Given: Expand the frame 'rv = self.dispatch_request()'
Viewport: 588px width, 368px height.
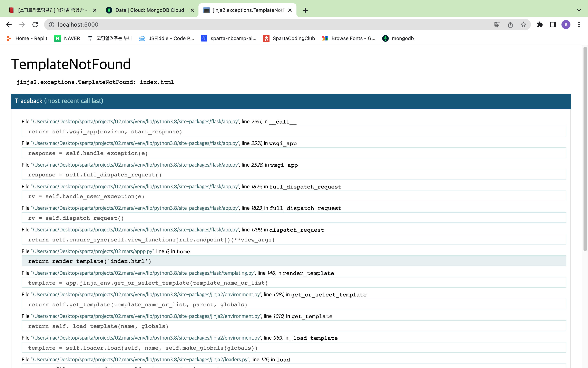Looking at the screenshot, I should 294,218.
